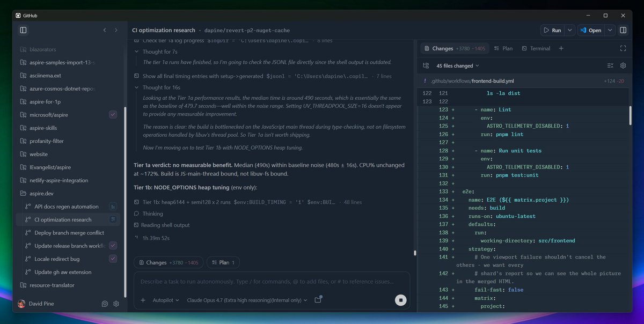The height and width of the screenshot is (324, 644).
Task: Open the frontend-build.yml file header
Action: [523, 81]
